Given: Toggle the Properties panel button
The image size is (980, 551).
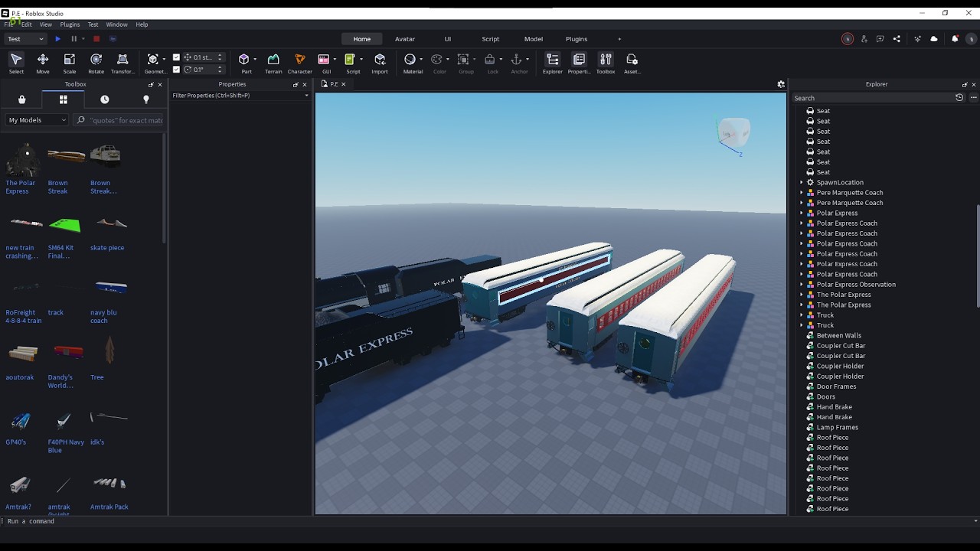Looking at the screenshot, I should point(579,64).
